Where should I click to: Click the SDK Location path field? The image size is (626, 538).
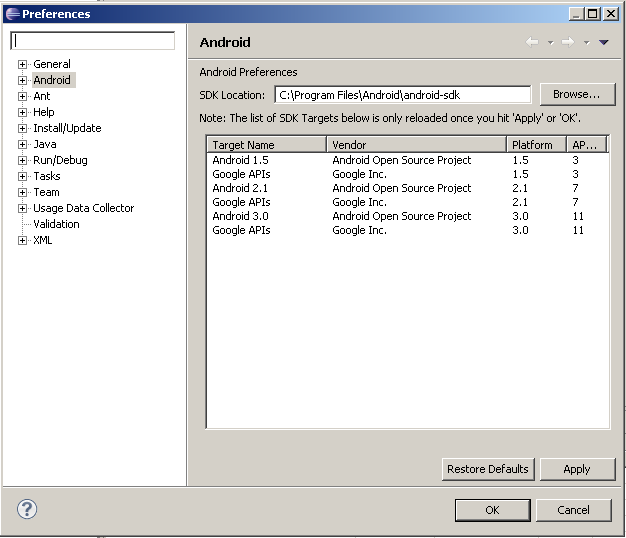click(x=403, y=95)
